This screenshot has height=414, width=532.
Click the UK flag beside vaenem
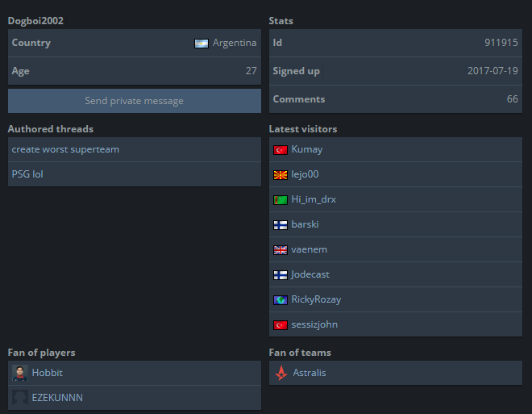pos(281,250)
